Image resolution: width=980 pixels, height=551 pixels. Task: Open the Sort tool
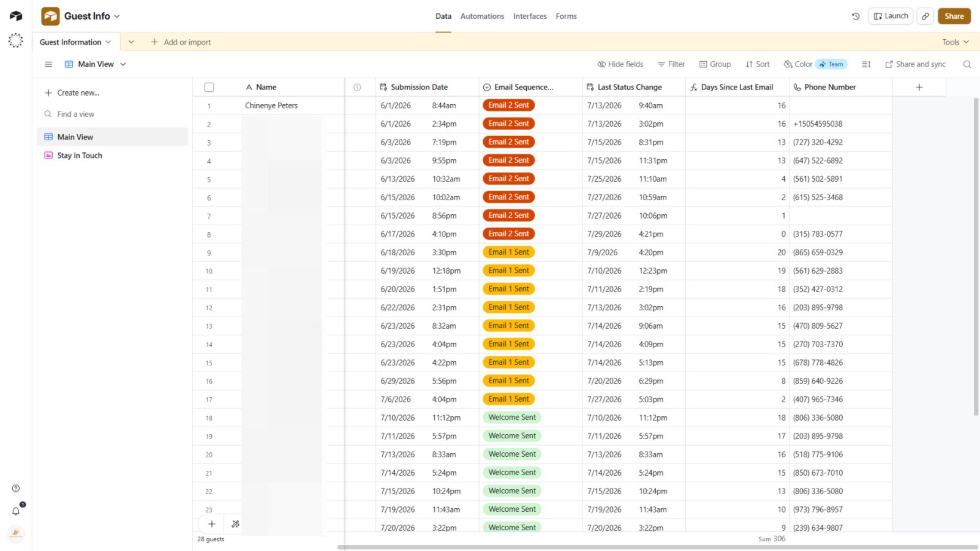tap(757, 64)
